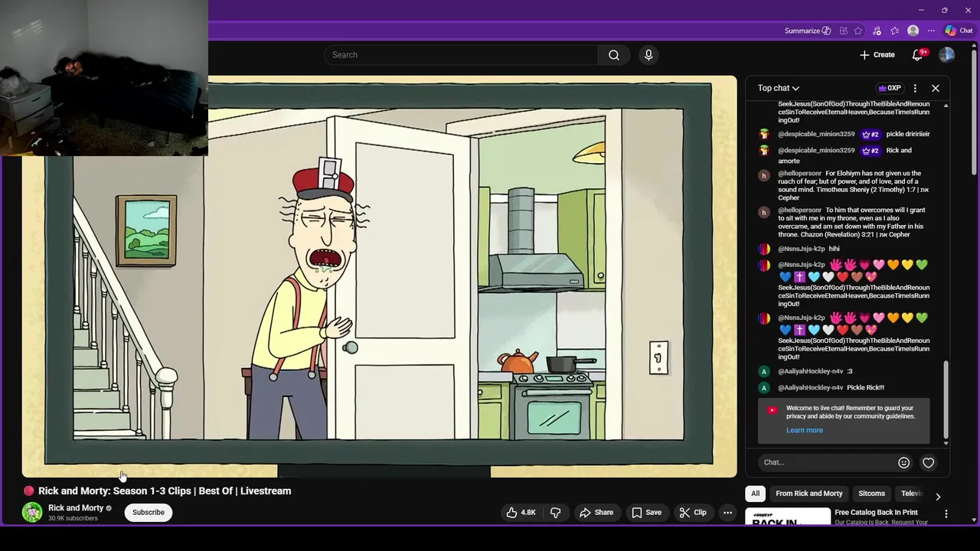This screenshot has height=551, width=980.
Task: Open options menu for catalog ad
Action: pyautogui.click(x=946, y=514)
